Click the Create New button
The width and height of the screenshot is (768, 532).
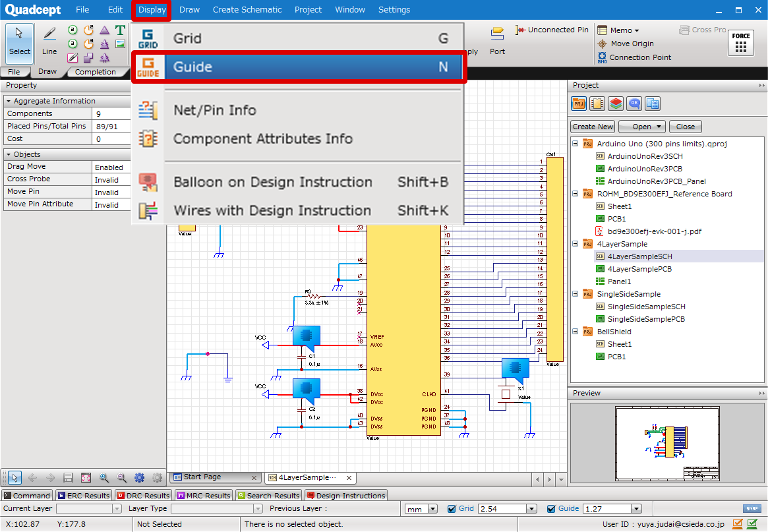[593, 127]
